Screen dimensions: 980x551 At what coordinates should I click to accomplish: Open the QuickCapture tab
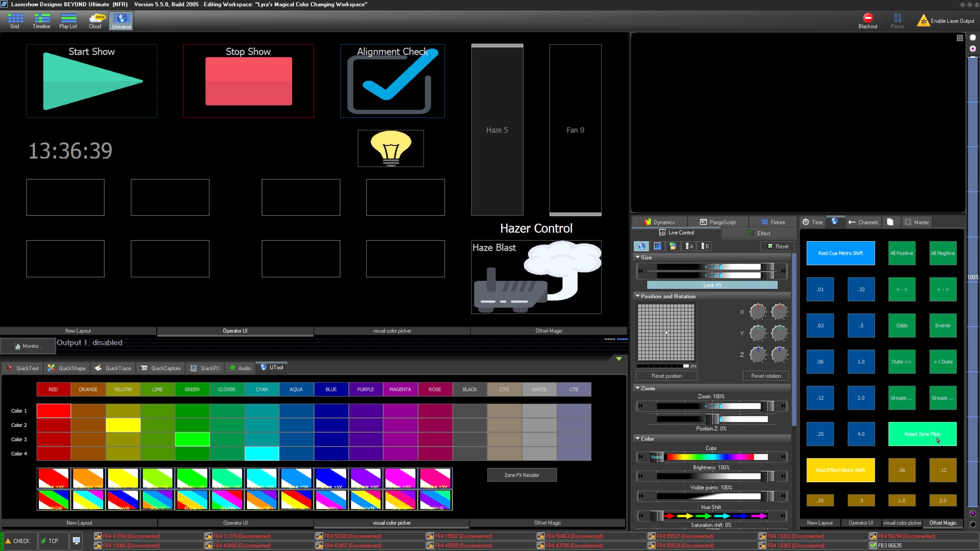tap(161, 368)
